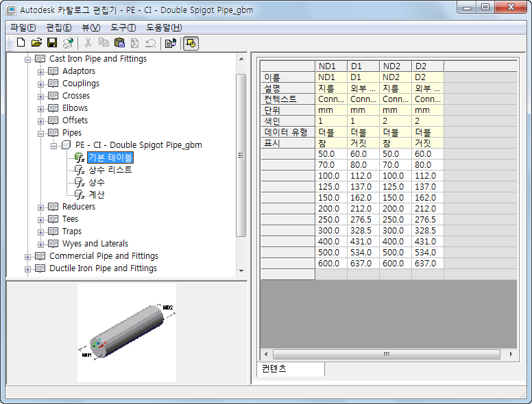Click the Open folder toolbar icon
This screenshot has height=404, width=532.
click(x=36, y=42)
